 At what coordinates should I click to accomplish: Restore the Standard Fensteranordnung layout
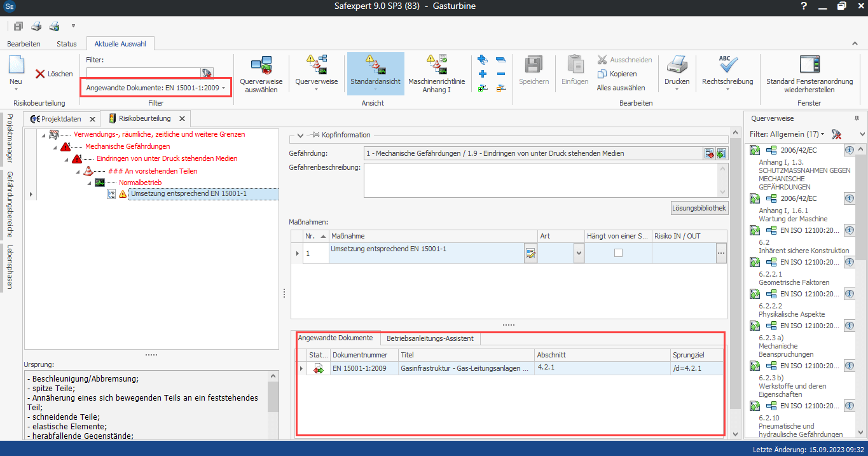[809, 65]
